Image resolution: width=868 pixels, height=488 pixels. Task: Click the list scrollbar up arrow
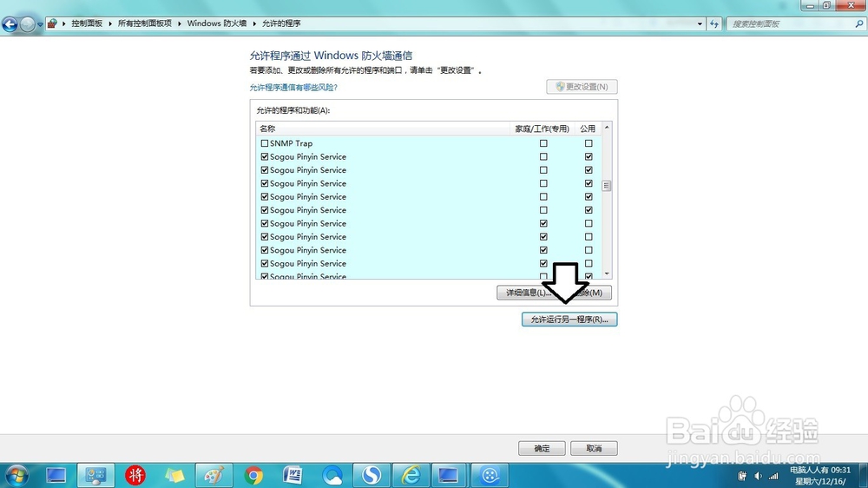607,128
